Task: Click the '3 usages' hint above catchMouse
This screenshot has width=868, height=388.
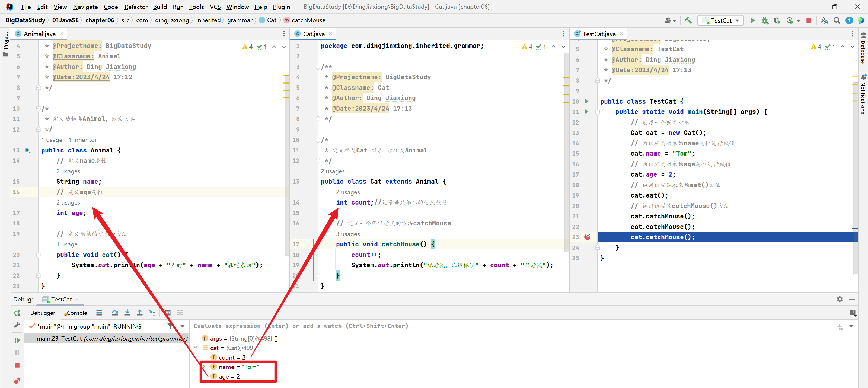Action: (348, 234)
